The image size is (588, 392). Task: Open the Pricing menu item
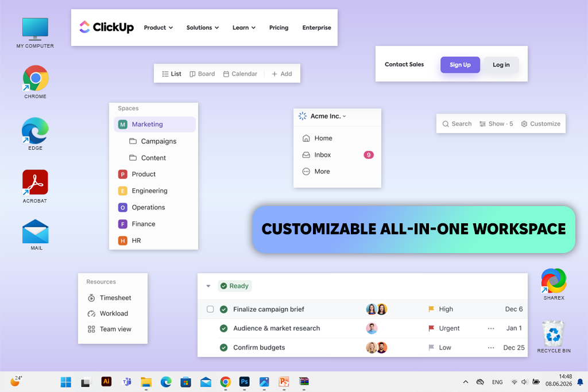click(x=278, y=28)
